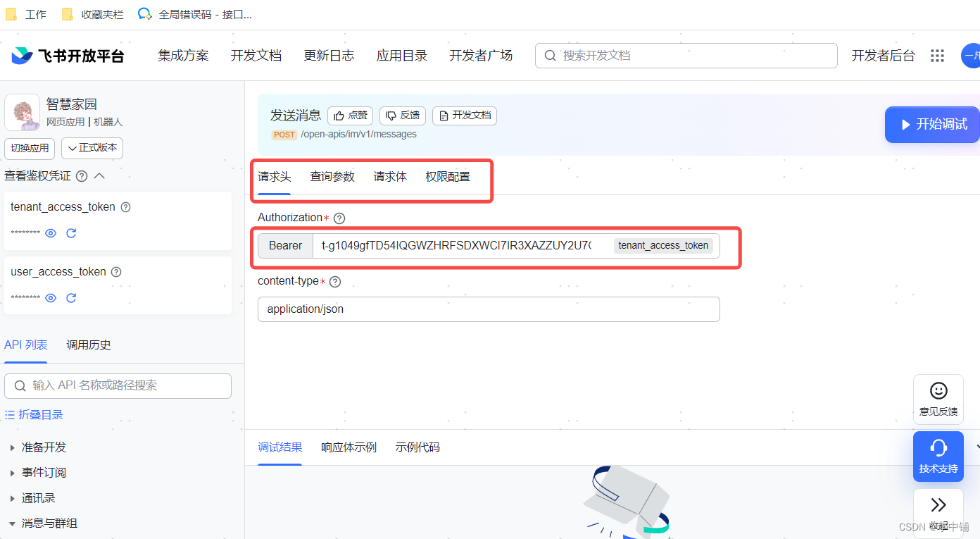Refresh the tenant_access_token
Screen dimensions: 980x539
click(71, 233)
